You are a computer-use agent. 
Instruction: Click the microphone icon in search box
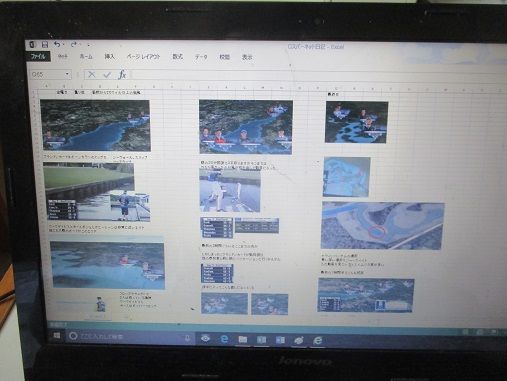tap(187, 338)
